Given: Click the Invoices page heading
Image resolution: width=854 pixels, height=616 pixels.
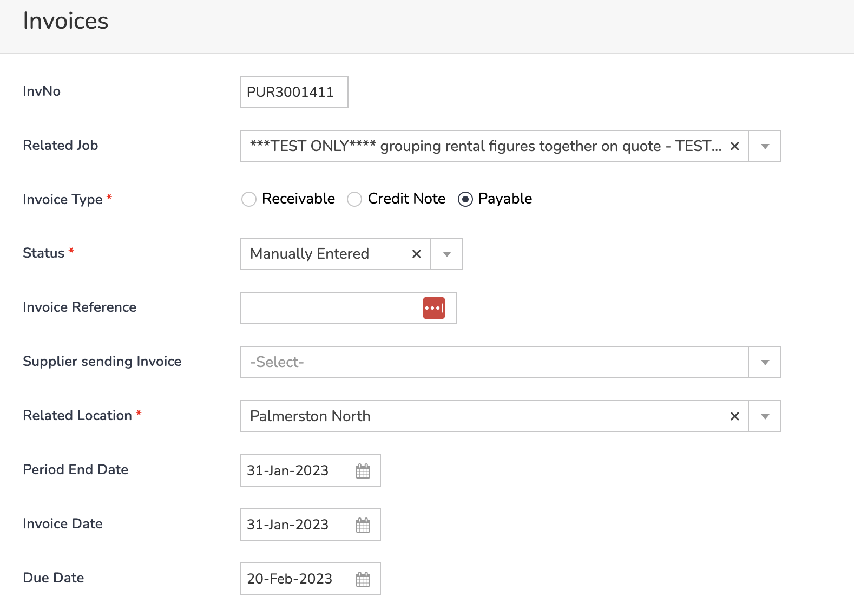Looking at the screenshot, I should pyautogui.click(x=65, y=21).
